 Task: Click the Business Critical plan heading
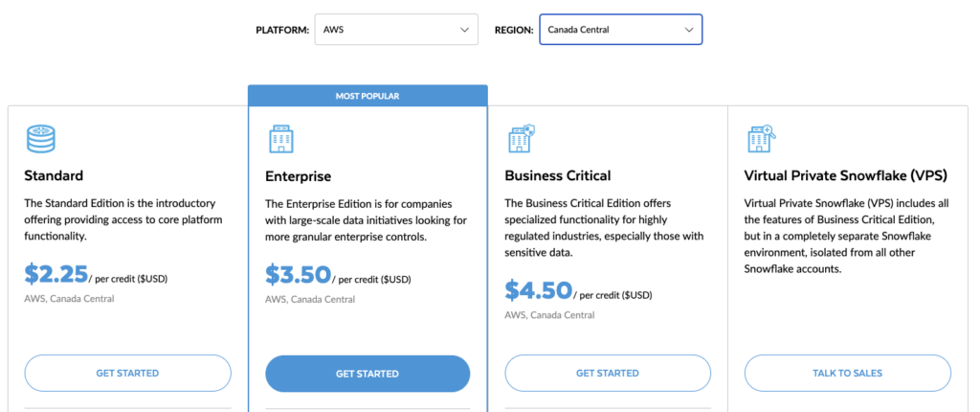pos(557,175)
